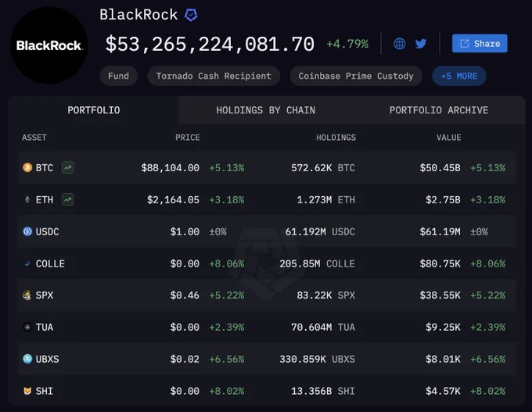Click the $61.19M USDC value
Viewport: 532px width, 412px height.
pos(440,231)
